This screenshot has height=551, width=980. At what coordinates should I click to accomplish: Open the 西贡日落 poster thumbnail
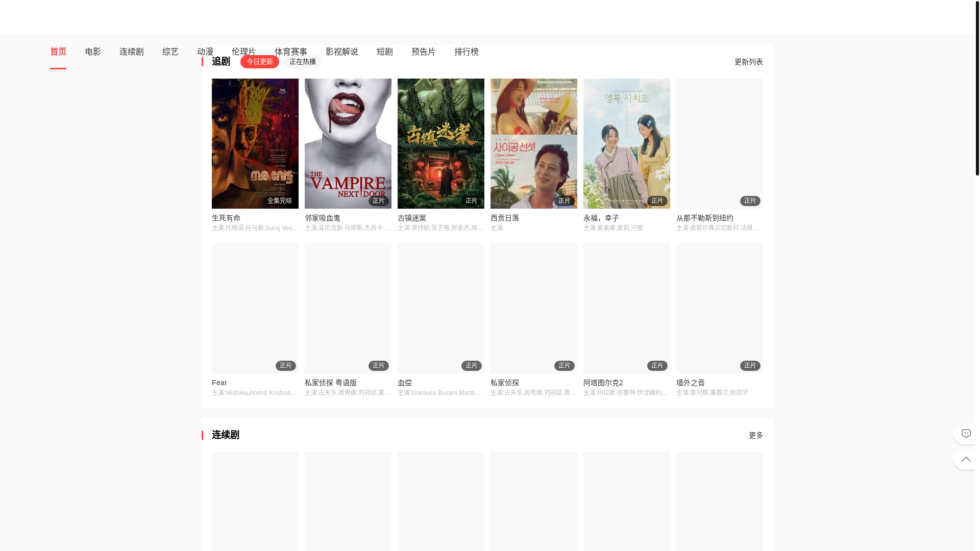(x=534, y=143)
